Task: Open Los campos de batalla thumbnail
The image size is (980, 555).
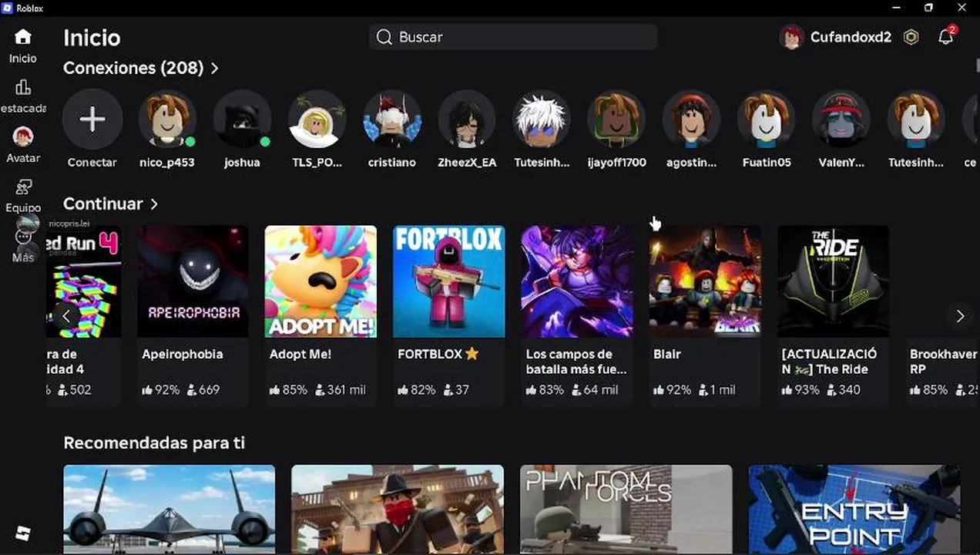Action: (x=577, y=281)
